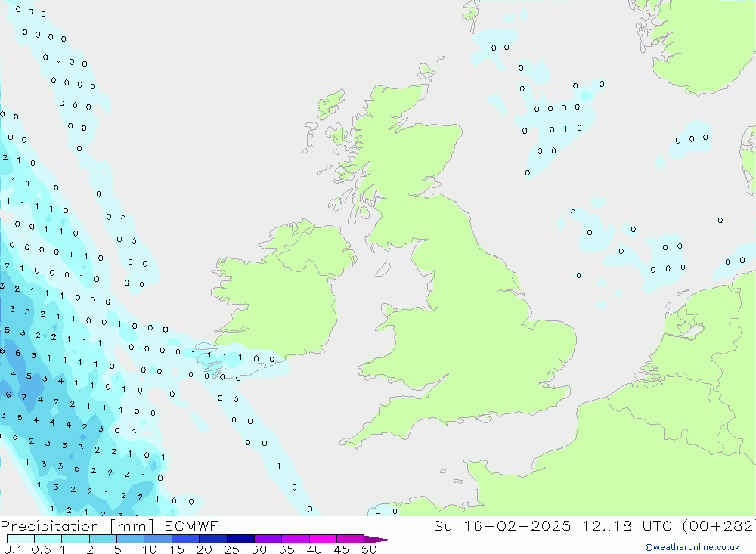Viewport: 756px width, 554px height.
Task: Click the Isle of Man on the map
Action: (x=383, y=269)
